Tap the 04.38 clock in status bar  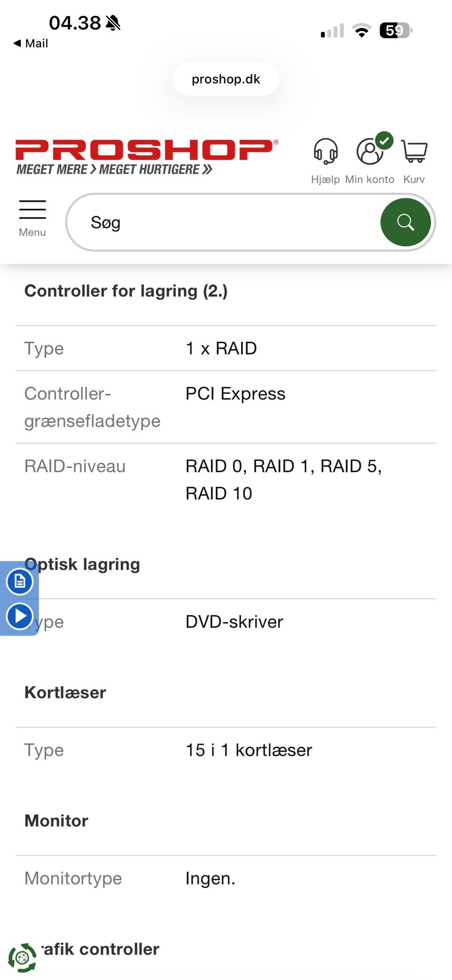(75, 23)
